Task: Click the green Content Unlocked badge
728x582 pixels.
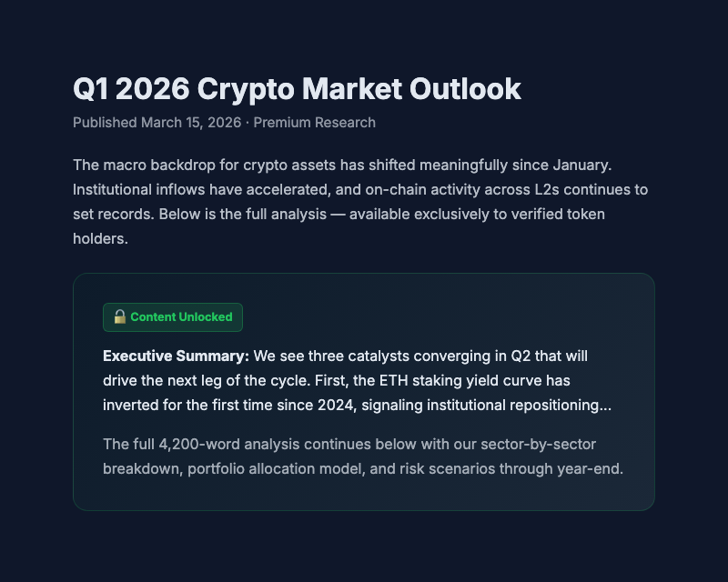Action: click(173, 317)
